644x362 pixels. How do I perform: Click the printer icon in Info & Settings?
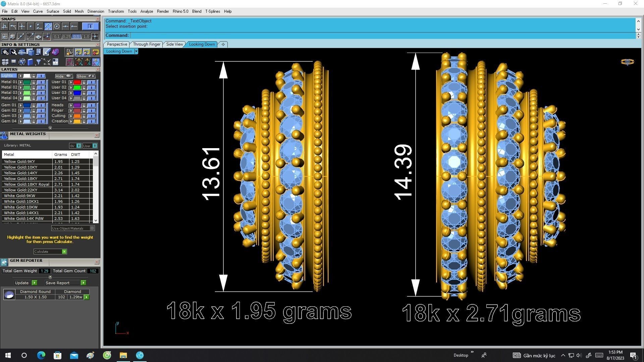(22, 52)
